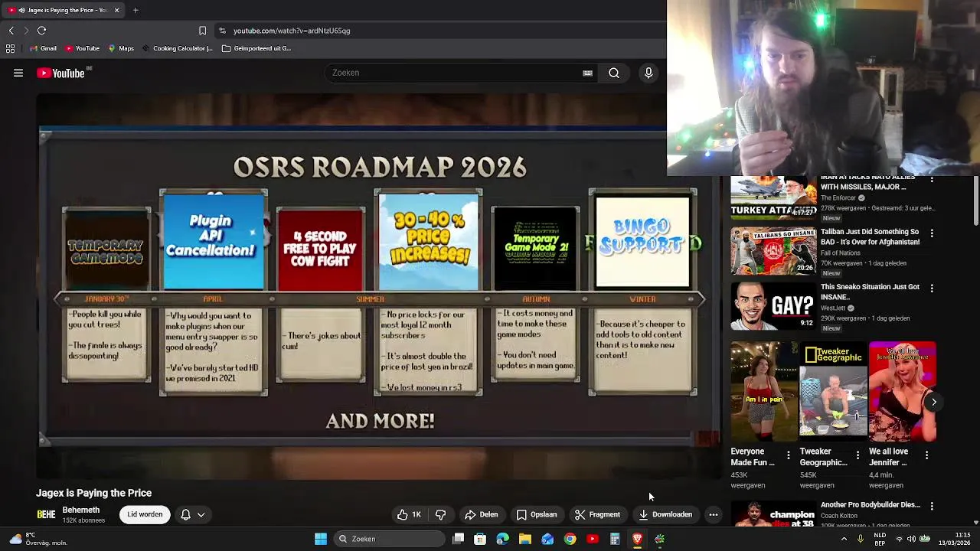
Task: Open weather widget in taskbar
Action: coord(38,539)
